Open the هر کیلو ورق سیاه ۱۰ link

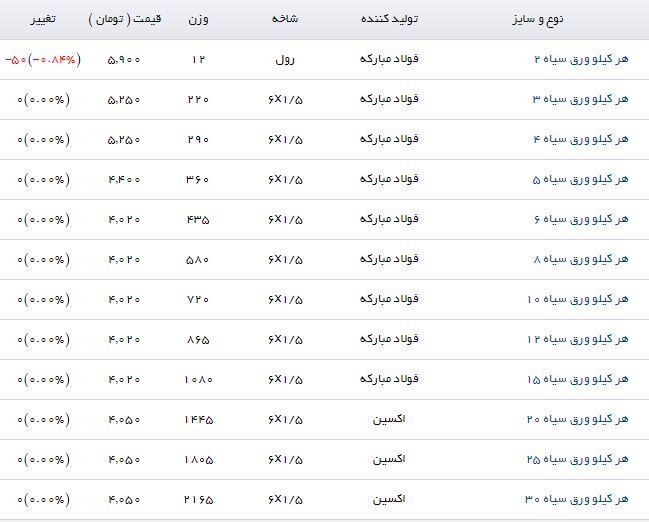click(x=578, y=299)
